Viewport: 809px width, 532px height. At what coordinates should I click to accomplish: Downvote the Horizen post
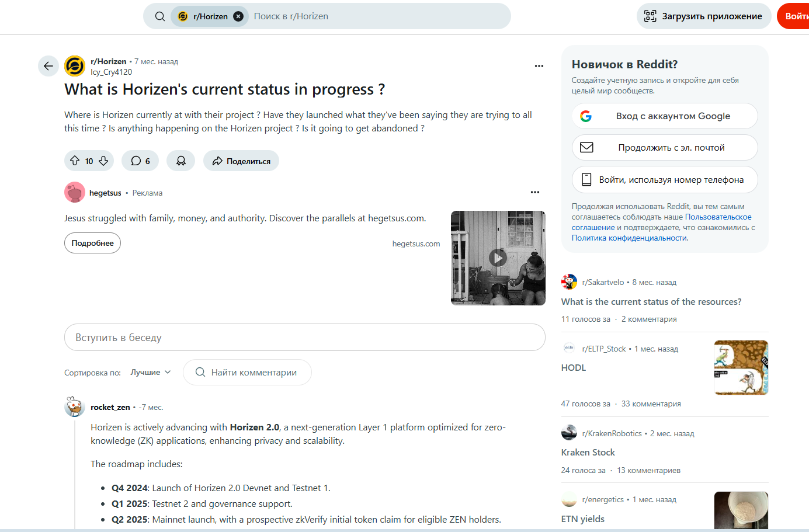point(103,161)
